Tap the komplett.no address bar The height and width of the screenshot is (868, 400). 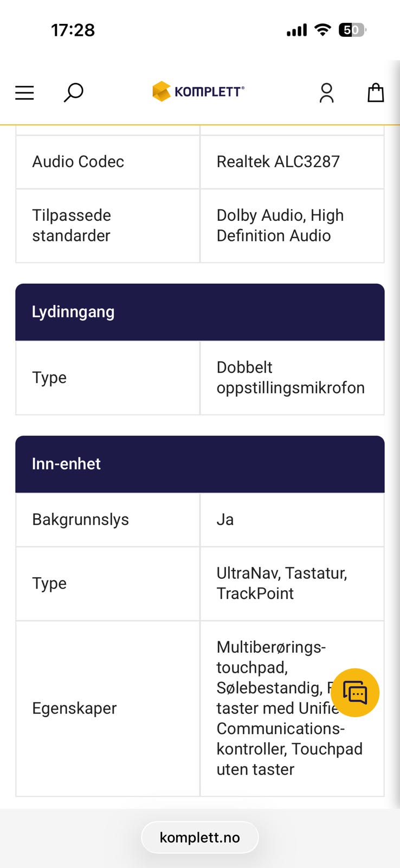[x=199, y=838]
